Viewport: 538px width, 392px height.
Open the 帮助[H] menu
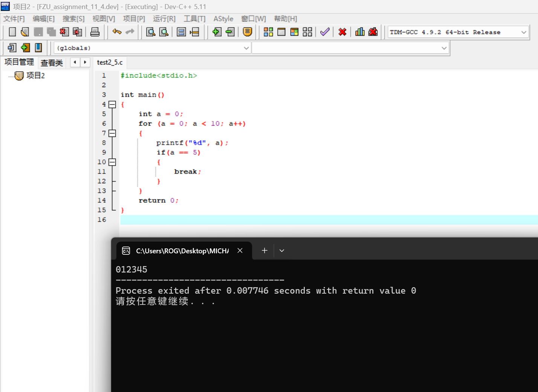[x=286, y=19]
